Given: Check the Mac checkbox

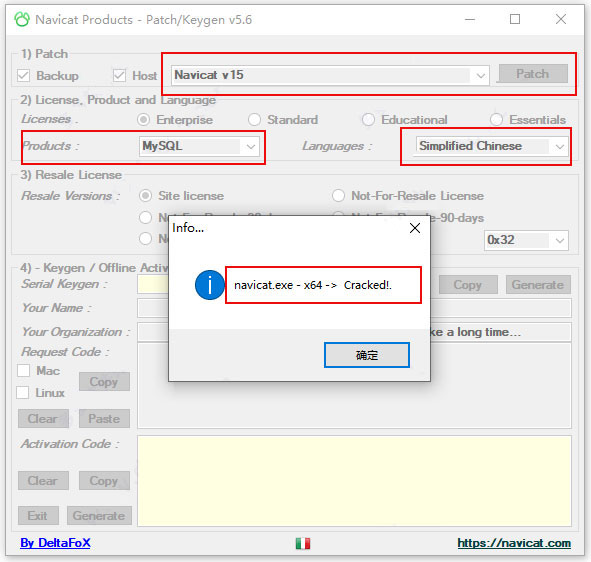Looking at the screenshot, I should point(23,371).
